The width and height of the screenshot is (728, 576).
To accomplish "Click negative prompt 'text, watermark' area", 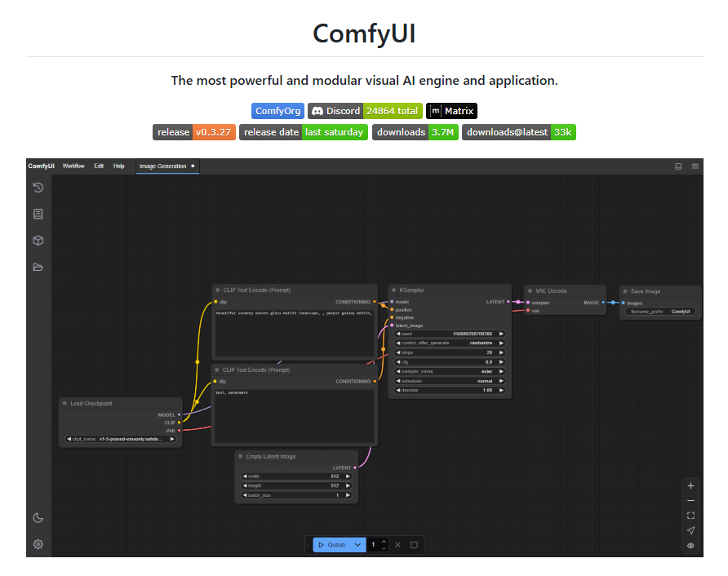I will click(294, 416).
